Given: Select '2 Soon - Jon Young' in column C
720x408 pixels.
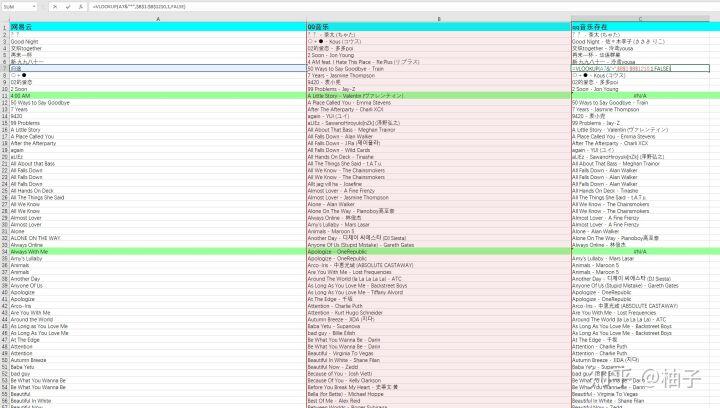Looking at the screenshot, I should [x=640, y=89].
